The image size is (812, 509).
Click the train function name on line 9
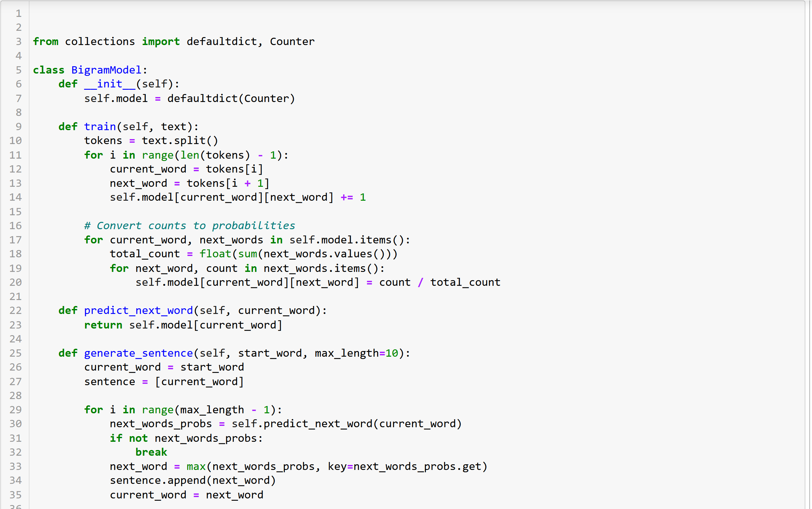(x=100, y=126)
